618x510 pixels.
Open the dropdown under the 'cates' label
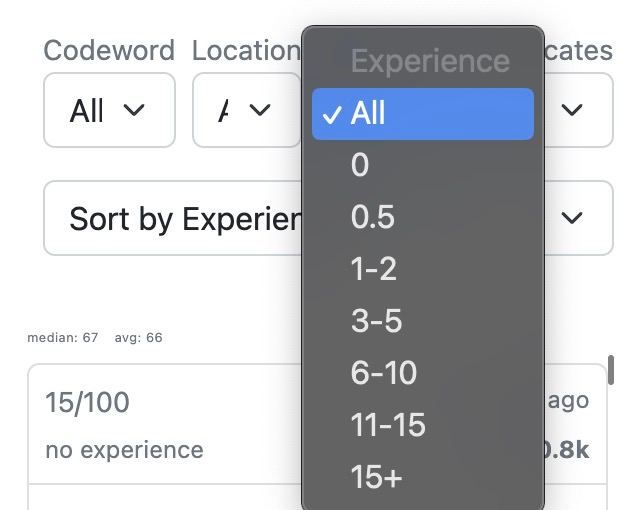click(579, 110)
